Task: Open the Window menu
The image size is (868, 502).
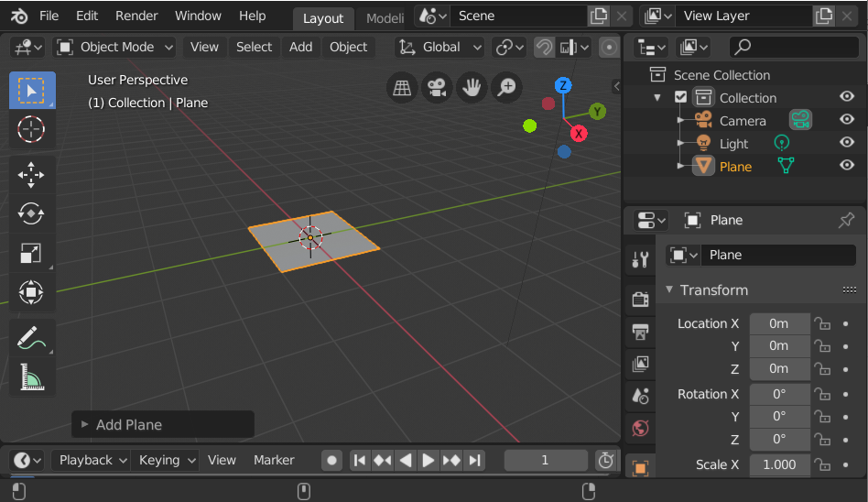Action: (198, 16)
